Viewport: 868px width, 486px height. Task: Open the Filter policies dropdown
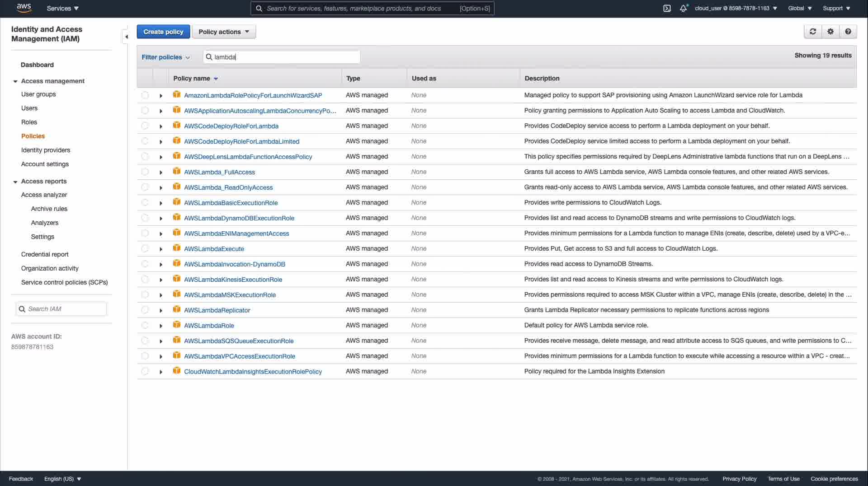point(165,57)
